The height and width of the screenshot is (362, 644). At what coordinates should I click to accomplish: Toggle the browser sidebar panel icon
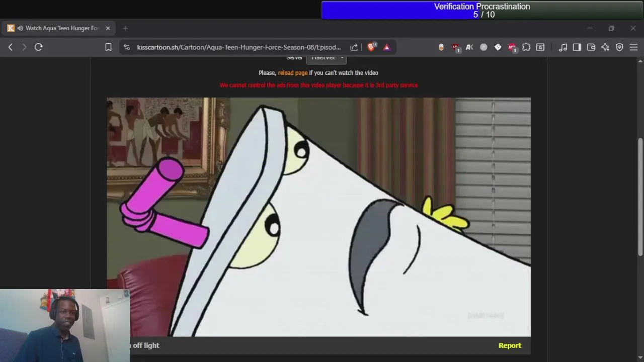(577, 47)
